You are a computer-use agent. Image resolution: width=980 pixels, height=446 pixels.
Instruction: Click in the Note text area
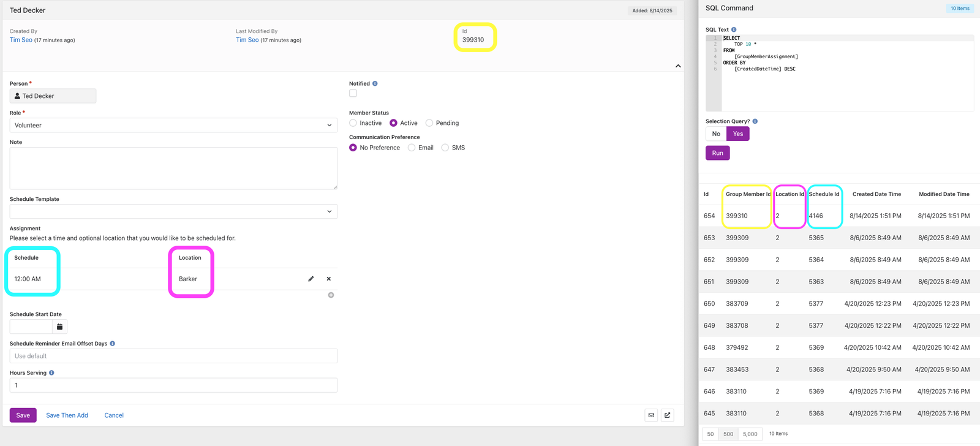[x=173, y=168]
